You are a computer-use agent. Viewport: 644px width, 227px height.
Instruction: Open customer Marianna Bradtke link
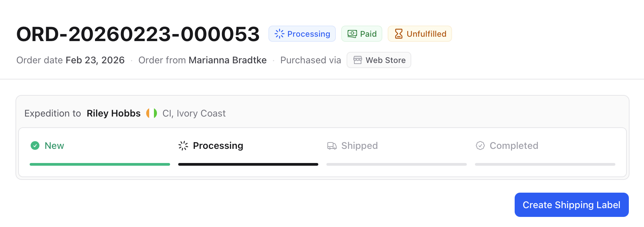(x=227, y=60)
